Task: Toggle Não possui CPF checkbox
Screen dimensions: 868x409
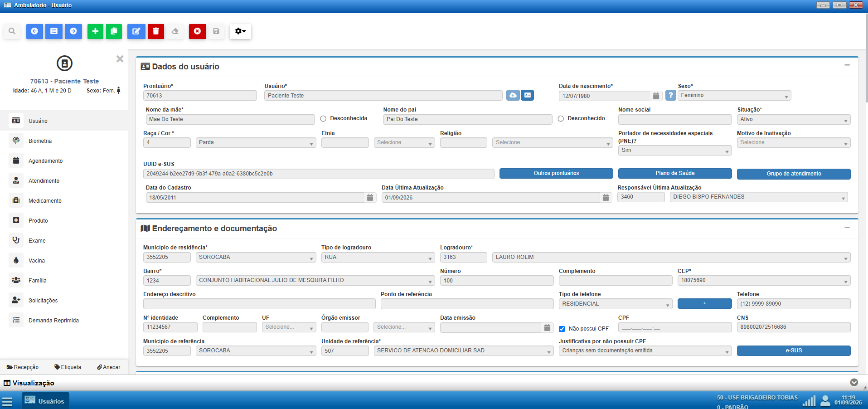Action: (562, 329)
